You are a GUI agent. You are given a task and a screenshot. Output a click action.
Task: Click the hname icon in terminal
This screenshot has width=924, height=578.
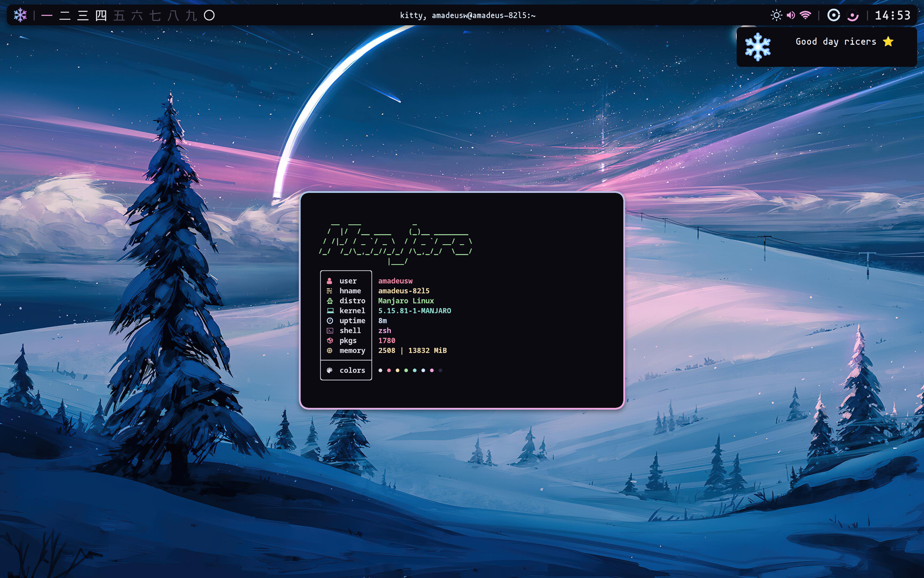(330, 291)
